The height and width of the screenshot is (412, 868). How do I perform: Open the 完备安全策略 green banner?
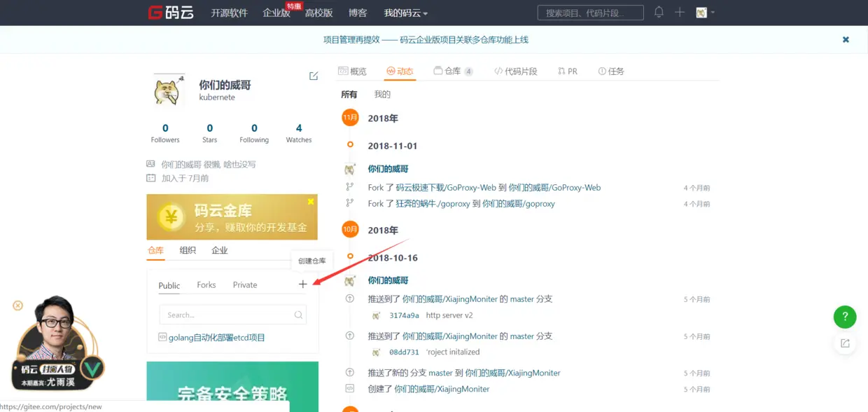coord(232,387)
